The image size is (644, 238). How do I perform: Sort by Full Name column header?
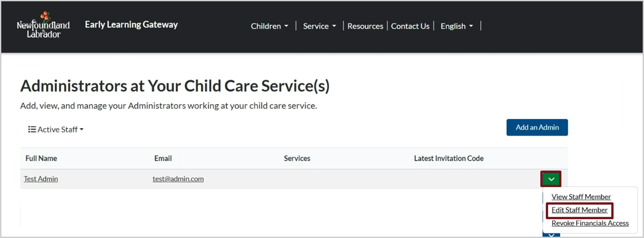(x=41, y=159)
